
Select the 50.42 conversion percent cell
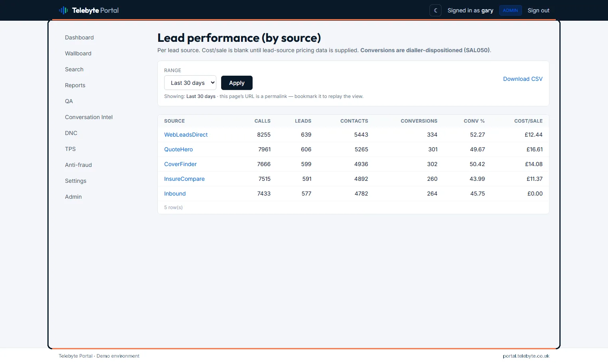477,164
